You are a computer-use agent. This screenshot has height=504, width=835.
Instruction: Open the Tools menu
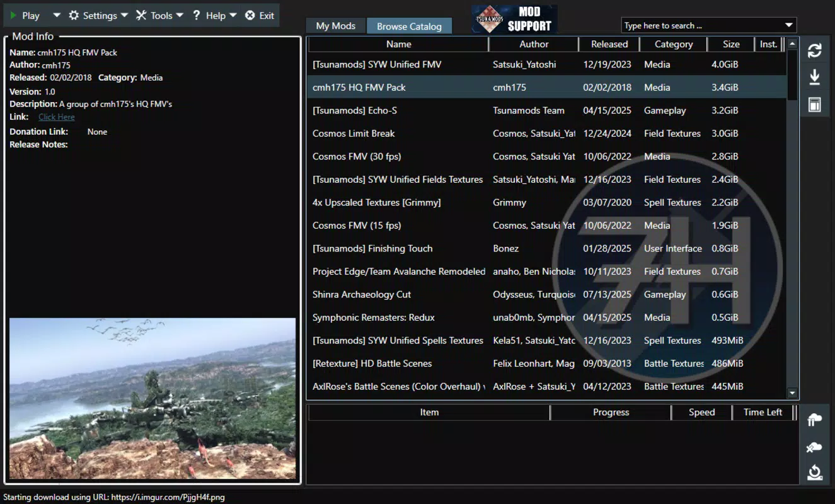click(x=159, y=16)
